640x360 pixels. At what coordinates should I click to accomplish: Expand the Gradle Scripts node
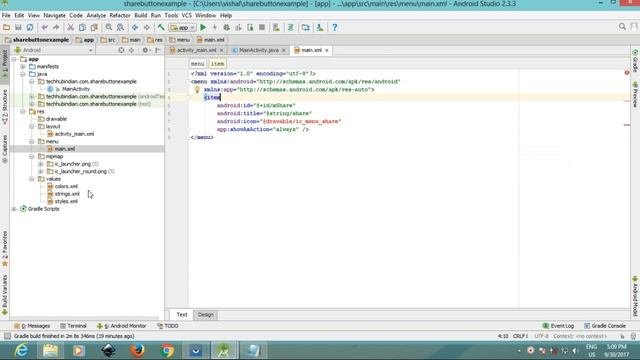tap(14, 209)
